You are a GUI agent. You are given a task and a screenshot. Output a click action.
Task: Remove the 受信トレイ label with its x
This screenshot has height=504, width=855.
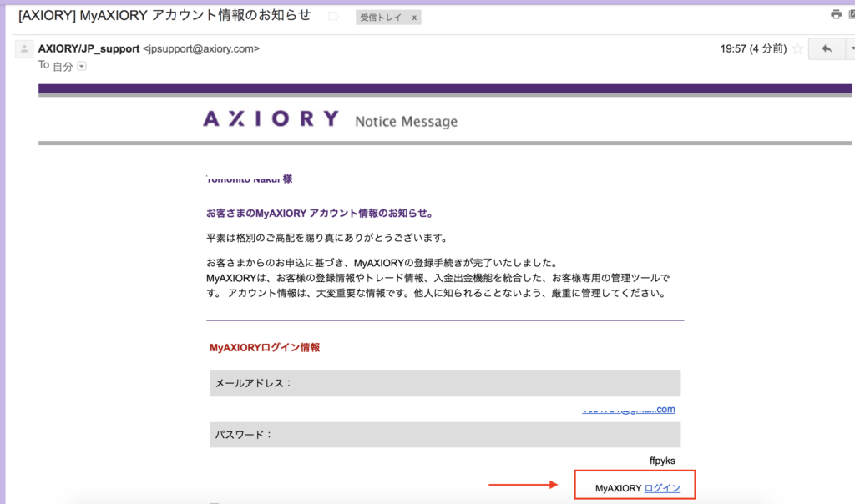pos(414,18)
